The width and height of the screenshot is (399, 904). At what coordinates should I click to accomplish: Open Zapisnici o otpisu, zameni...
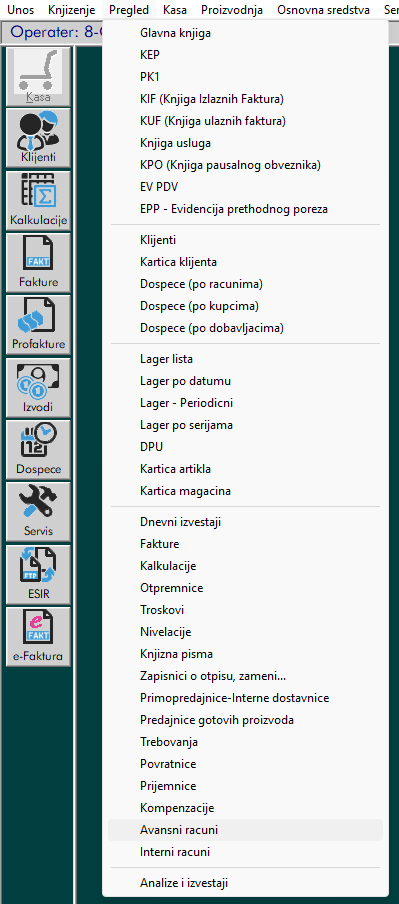pos(245,676)
